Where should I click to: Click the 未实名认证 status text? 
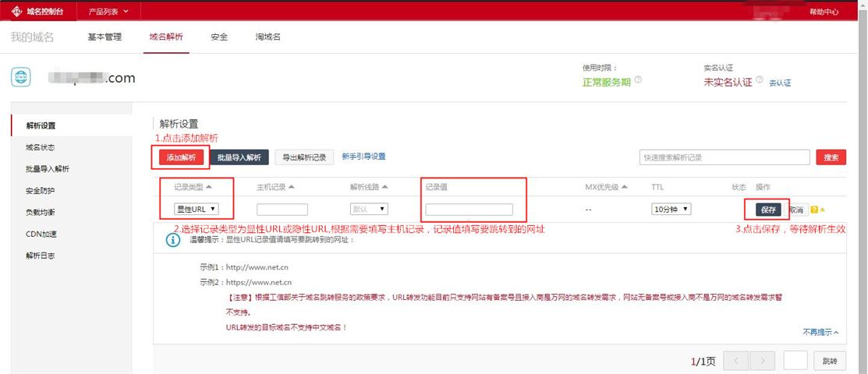point(728,82)
